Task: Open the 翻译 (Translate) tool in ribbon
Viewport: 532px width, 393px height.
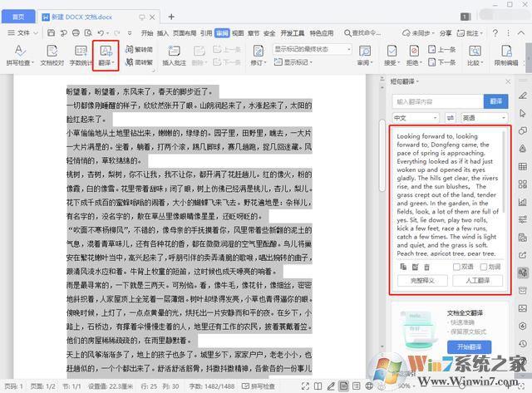Action: click(106, 55)
